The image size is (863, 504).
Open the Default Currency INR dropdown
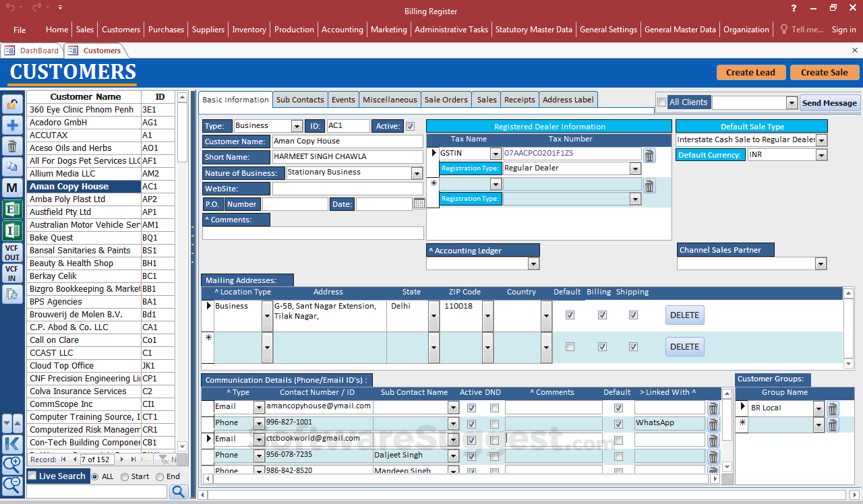tap(821, 155)
